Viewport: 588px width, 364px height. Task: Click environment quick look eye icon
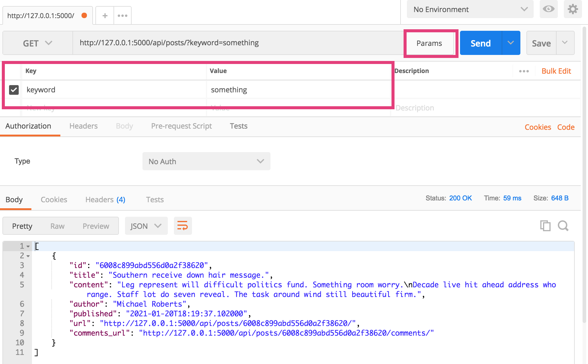click(548, 9)
